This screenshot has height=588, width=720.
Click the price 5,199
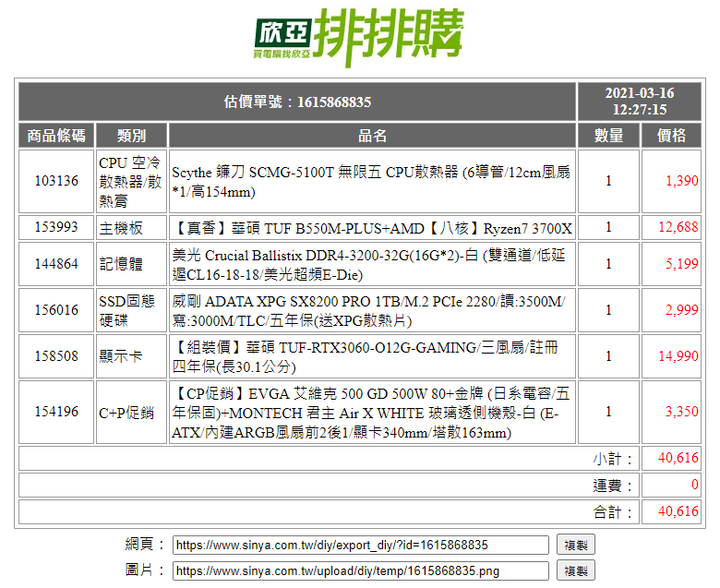pyautogui.click(x=682, y=264)
